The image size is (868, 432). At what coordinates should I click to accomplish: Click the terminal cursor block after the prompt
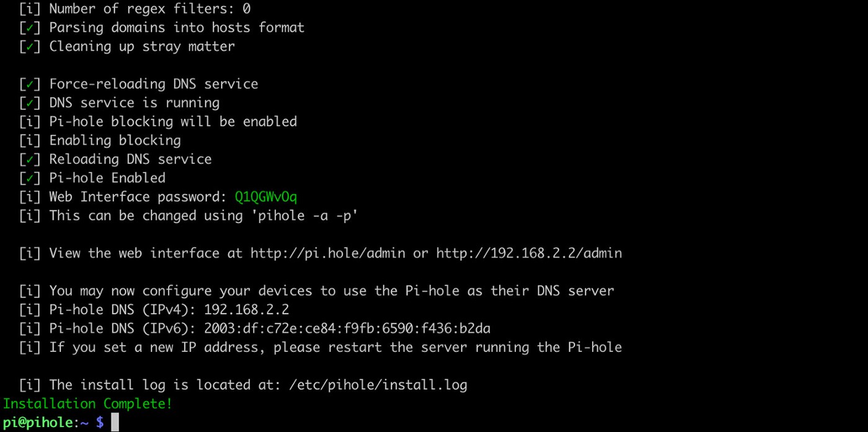tap(115, 423)
